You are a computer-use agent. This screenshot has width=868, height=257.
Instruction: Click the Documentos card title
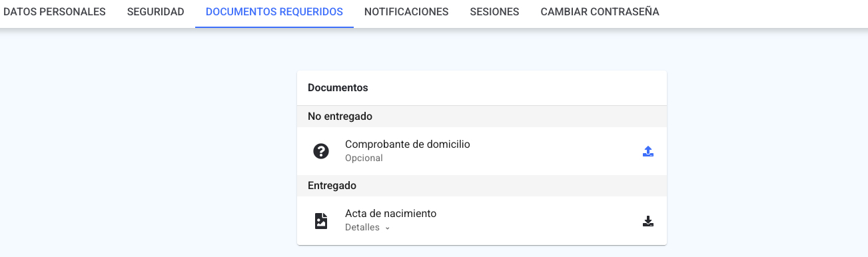[x=338, y=88]
